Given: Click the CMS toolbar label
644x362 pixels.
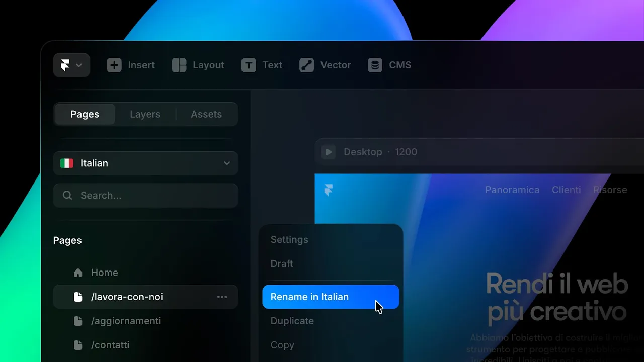Looking at the screenshot, I should coord(400,65).
